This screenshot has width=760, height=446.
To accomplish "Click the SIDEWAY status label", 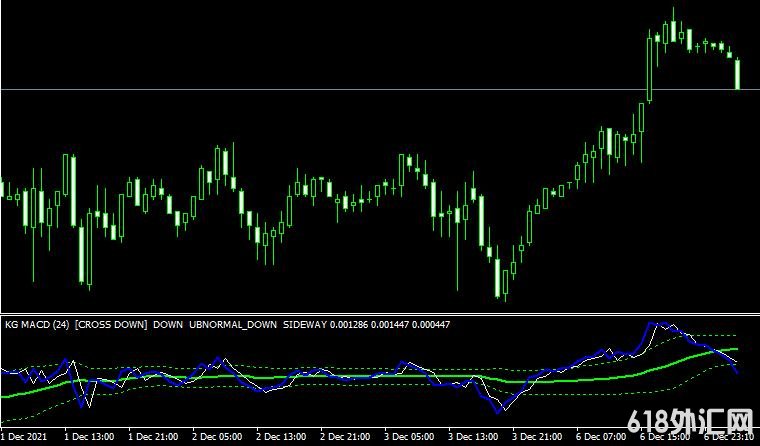I will [304, 324].
